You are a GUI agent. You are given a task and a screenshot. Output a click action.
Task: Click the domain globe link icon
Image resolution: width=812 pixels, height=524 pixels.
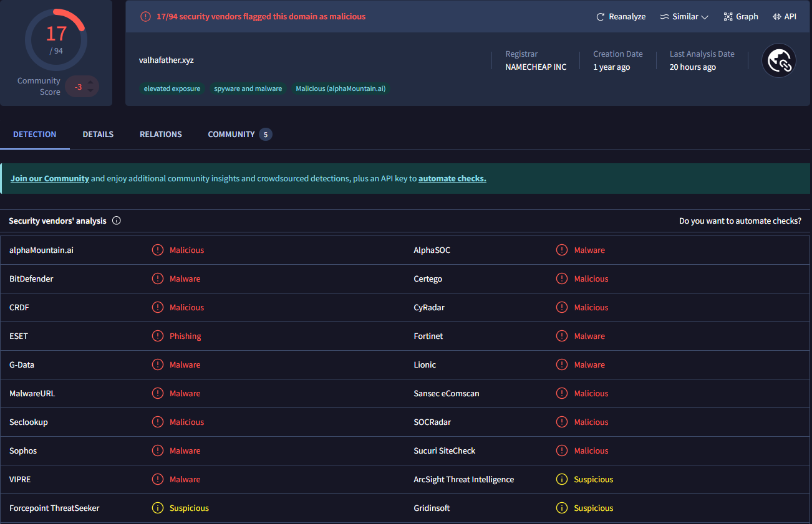pyautogui.click(x=779, y=60)
